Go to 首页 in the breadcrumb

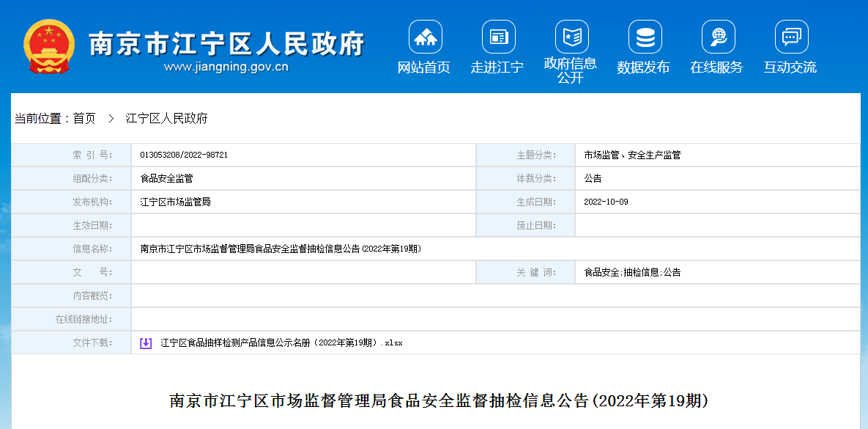tap(84, 118)
